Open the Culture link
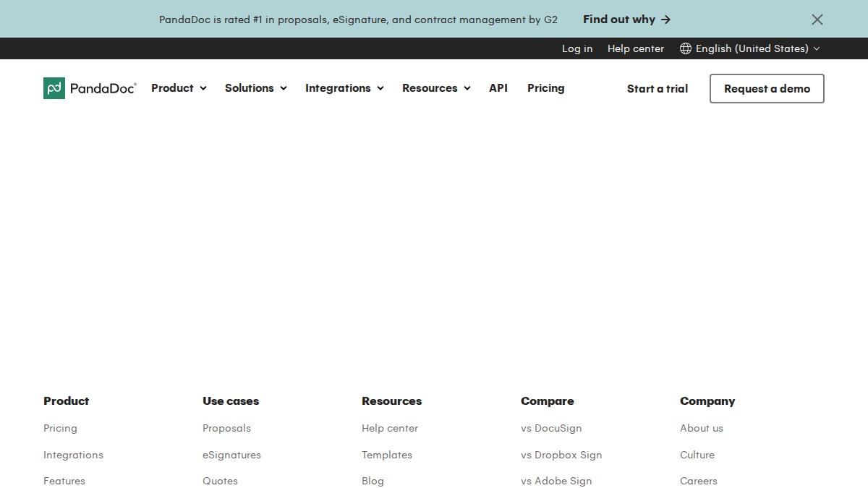The width and height of the screenshot is (868, 488). coord(697,455)
